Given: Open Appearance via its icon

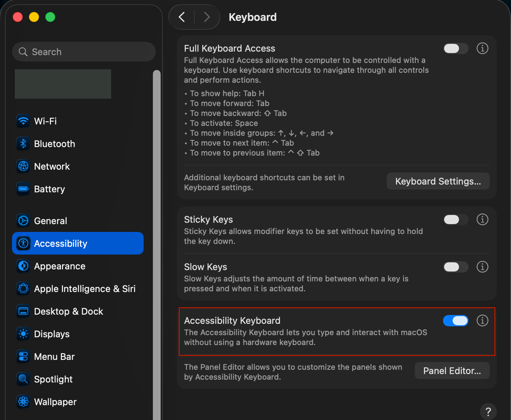Looking at the screenshot, I should [x=23, y=266].
